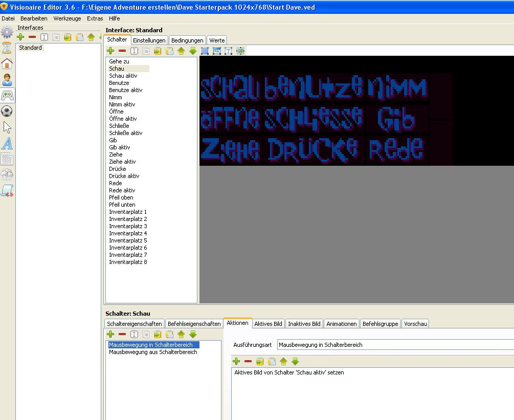Select 'Inventarplatz 5' in Schalter list
Image resolution: width=514 pixels, height=420 pixels.
pos(128,240)
